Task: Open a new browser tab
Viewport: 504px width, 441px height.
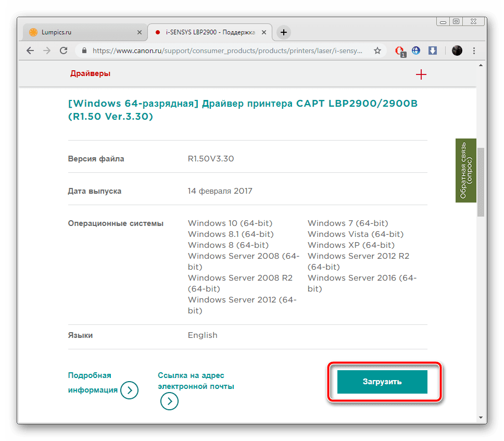Action: [283, 32]
